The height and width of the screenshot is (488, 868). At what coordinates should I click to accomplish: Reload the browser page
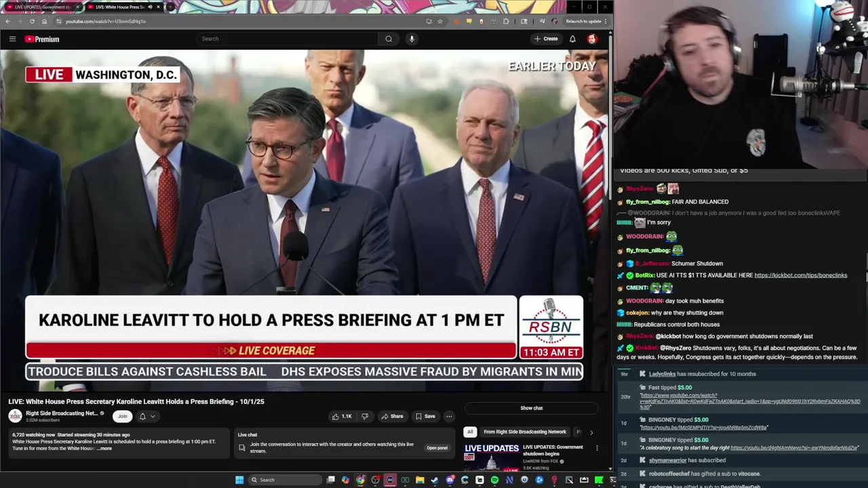(32, 21)
